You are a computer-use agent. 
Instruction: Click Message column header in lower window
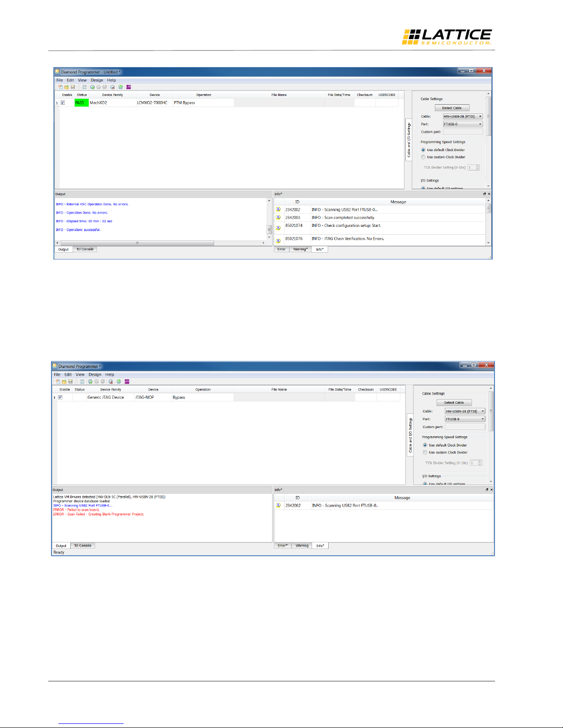coord(402,498)
